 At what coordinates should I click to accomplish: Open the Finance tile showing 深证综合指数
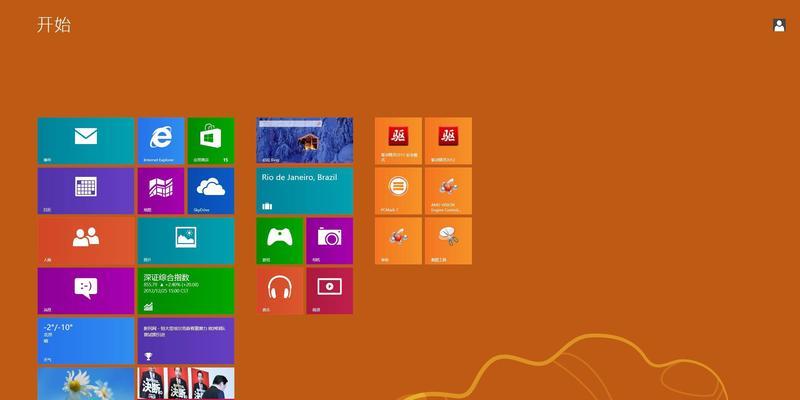pyautogui.click(x=186, y=291)
